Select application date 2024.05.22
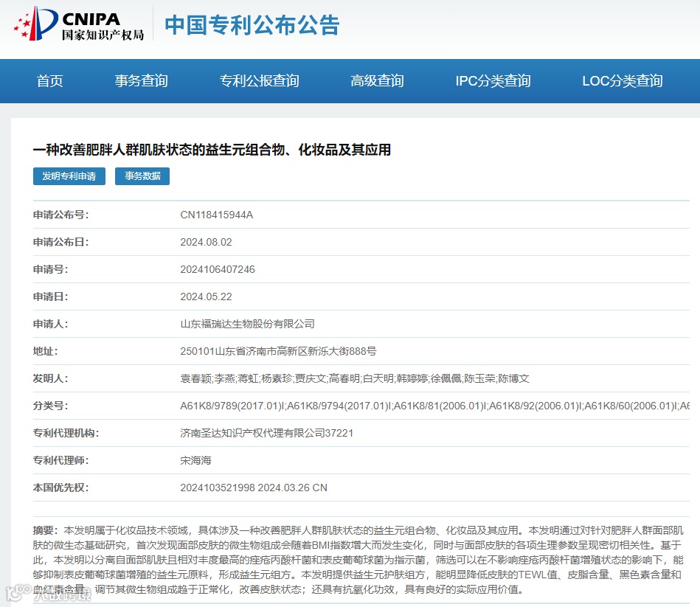Screen dimensions: 700x607 206,296
